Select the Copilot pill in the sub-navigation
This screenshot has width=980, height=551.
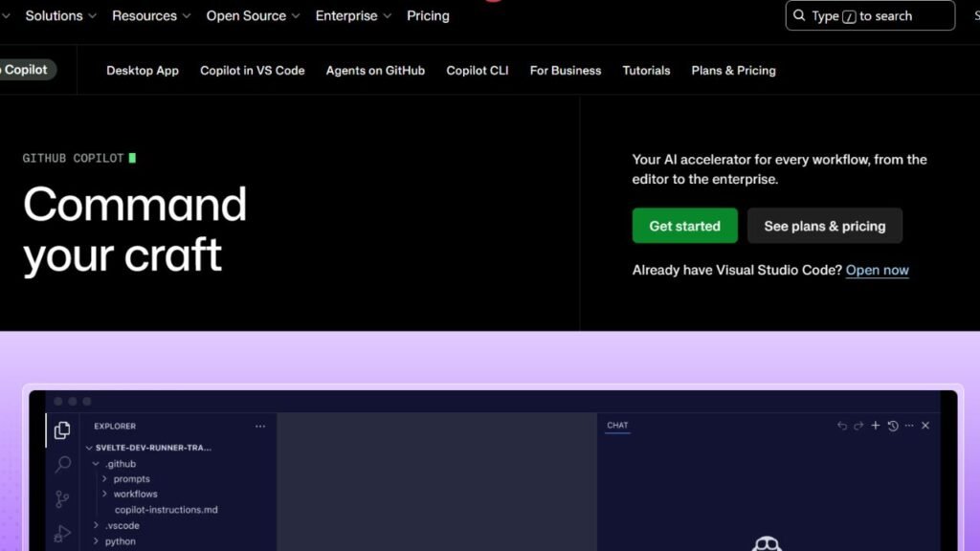26,70
